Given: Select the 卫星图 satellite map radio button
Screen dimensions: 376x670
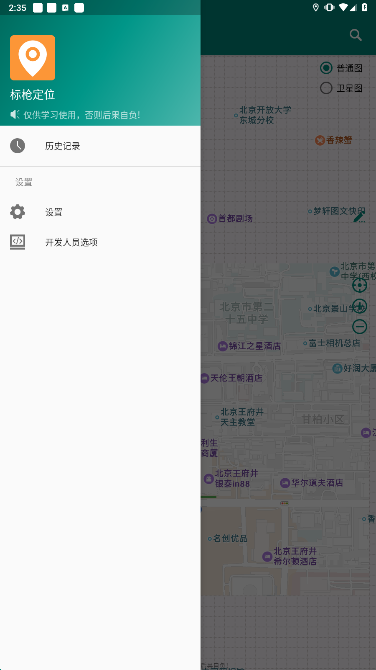Looking at the screenshot, I should click(x=326, y=88).
